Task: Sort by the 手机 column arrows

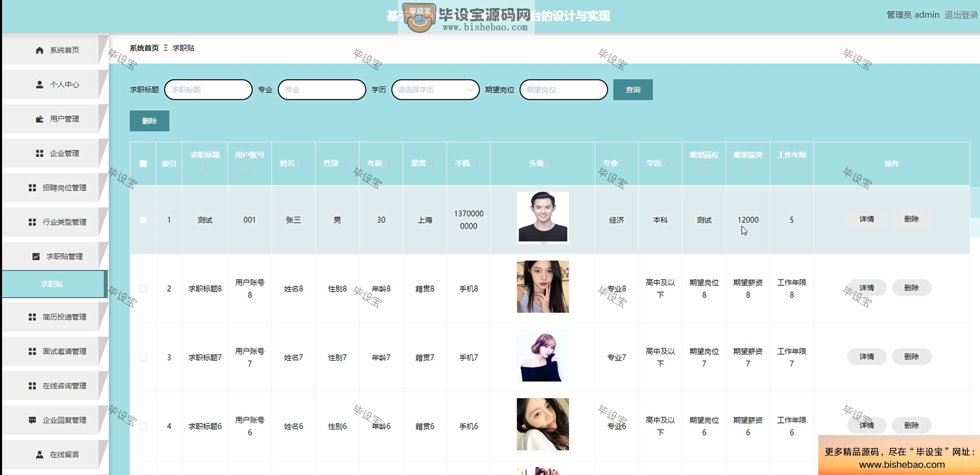Action: tap(476, 163)
